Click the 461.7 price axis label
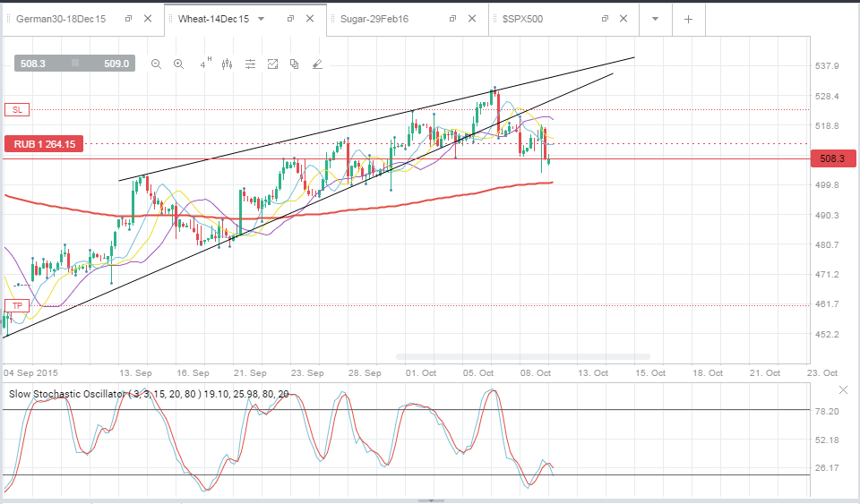Screen dimensions: 860x504 (x=827, y=304)
